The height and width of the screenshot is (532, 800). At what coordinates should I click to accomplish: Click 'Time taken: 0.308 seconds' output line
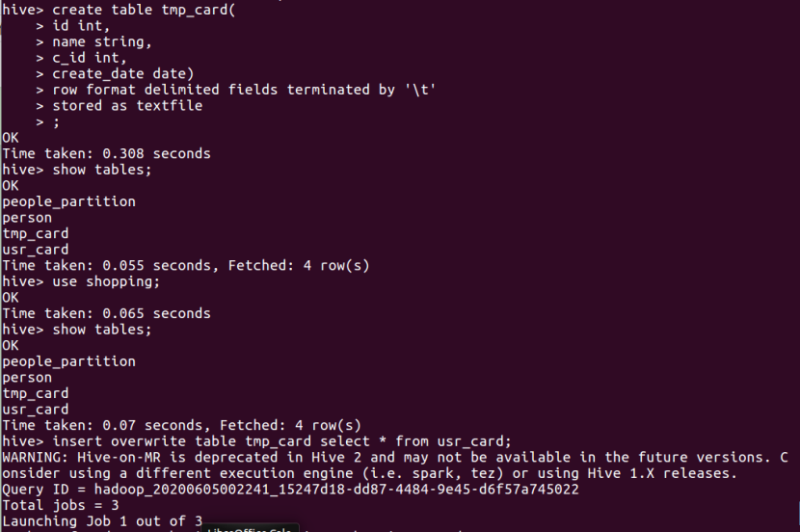click(x=106, y=153)
